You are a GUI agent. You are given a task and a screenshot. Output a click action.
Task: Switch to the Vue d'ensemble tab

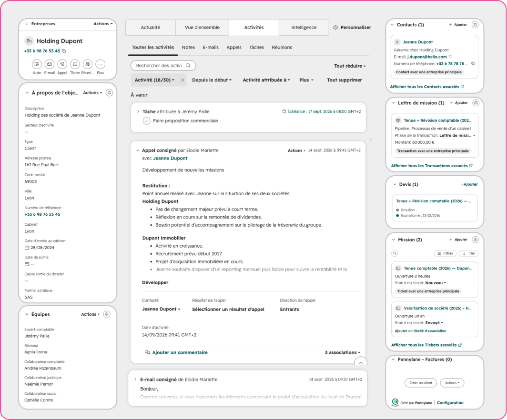tap(202, 28)
